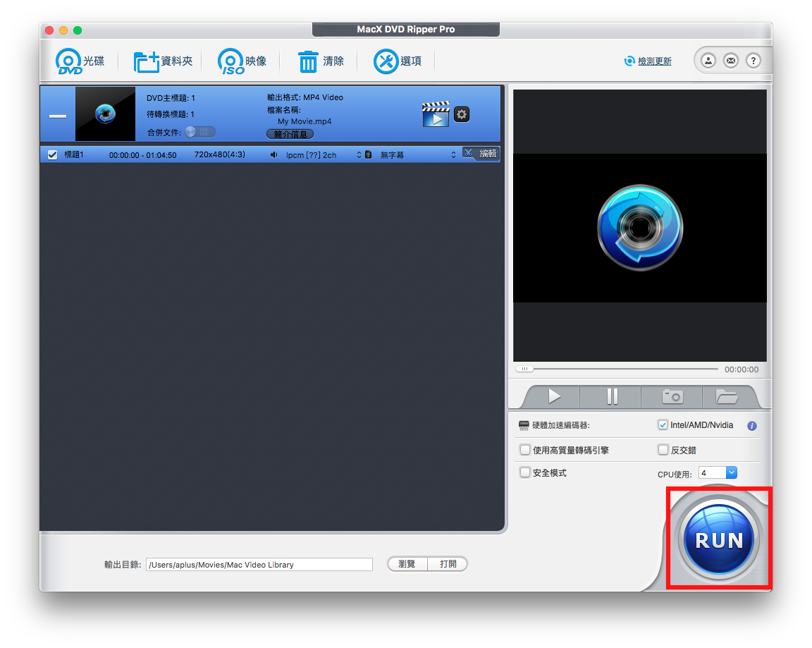Open the email contact icon
The width and height of the screenshot is (812, 648).
[731, 61]
